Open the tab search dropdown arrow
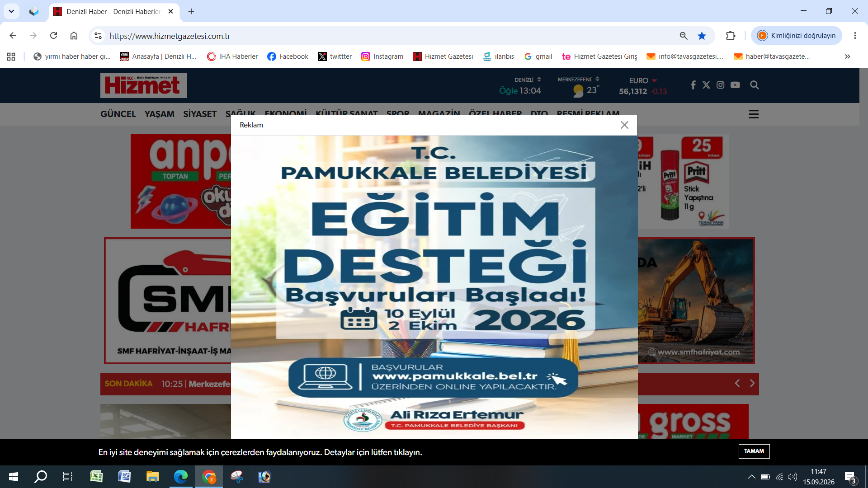The image size is (868, 488). (11, 11)
